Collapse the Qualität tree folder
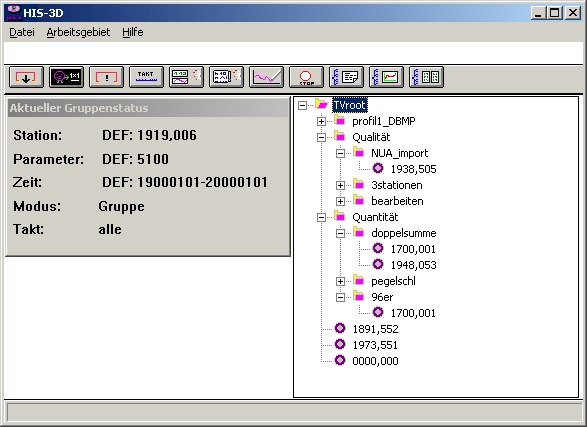The image size is (587, 427). pyautogui.click(x=321, y=137)
